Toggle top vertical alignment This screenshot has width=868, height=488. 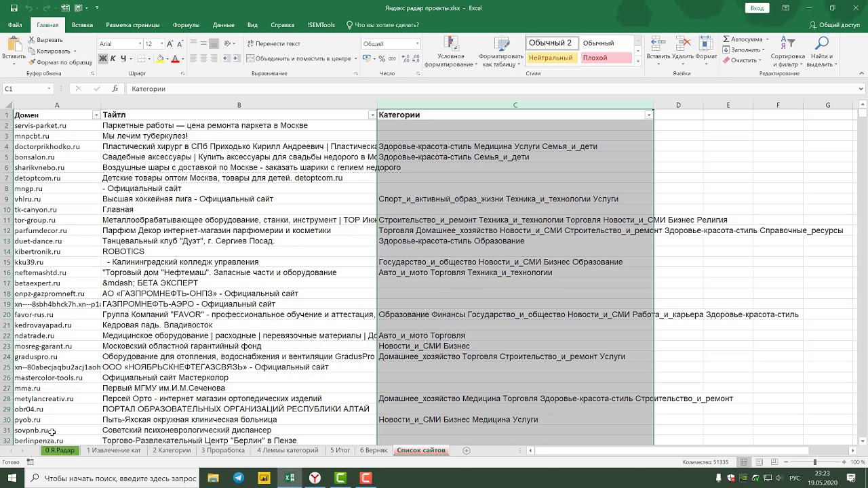[x=193, y=44]
